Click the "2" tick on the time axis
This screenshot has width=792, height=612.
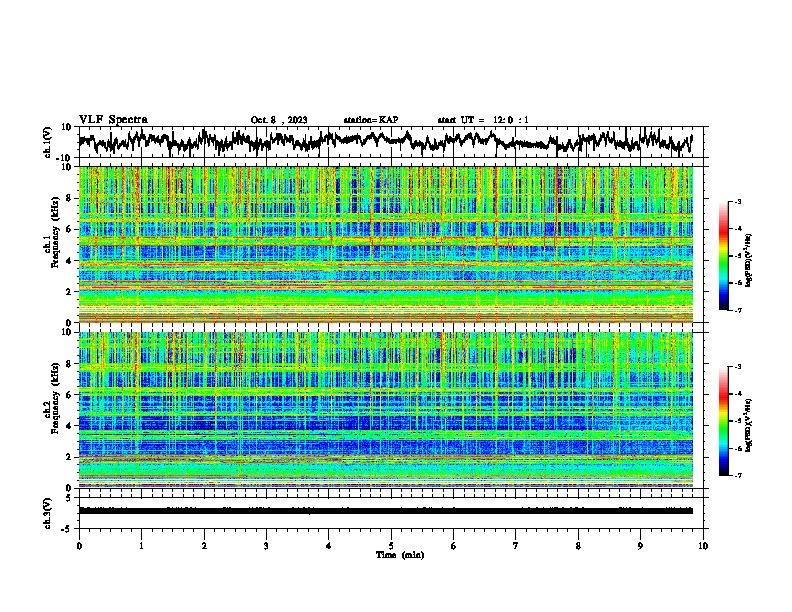(x=204, y=546)
